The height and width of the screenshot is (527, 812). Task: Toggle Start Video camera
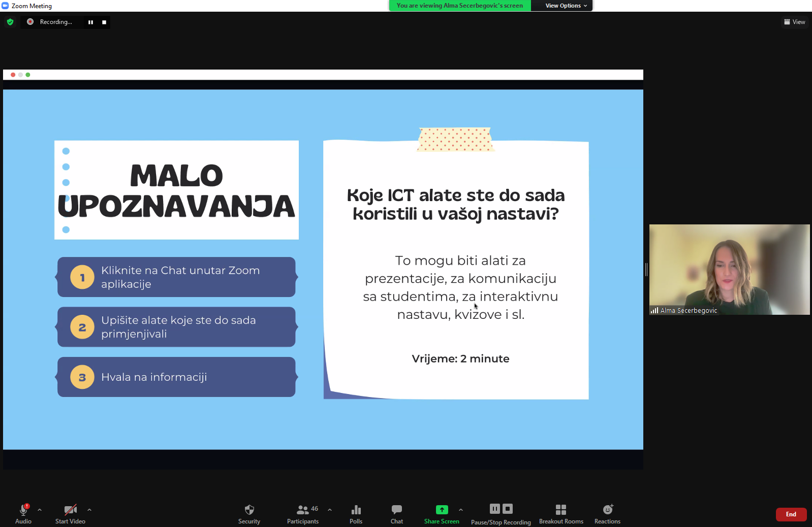70,510
